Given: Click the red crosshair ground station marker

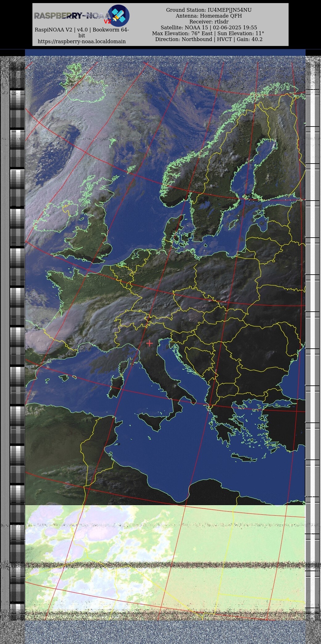Looking at the screenshot, I should (x=149, y=343).
